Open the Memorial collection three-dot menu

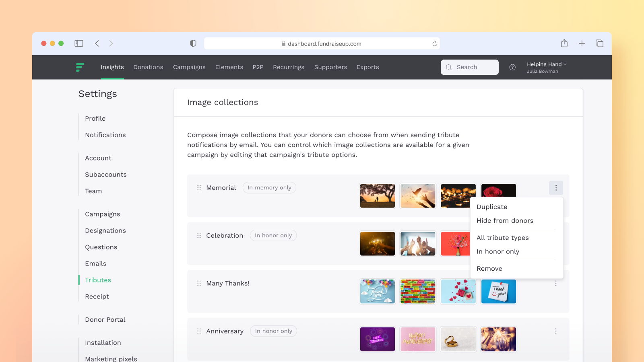(x=556, y=188)
